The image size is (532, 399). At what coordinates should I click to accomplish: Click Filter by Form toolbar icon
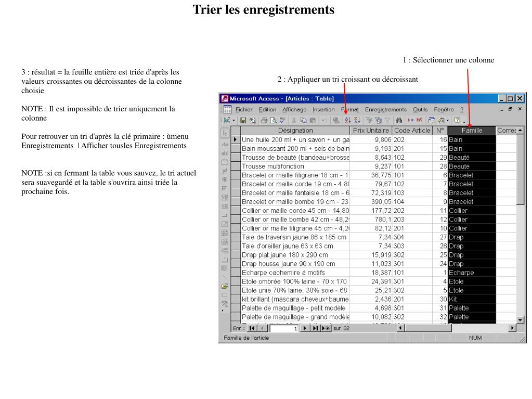coord(378,120)
